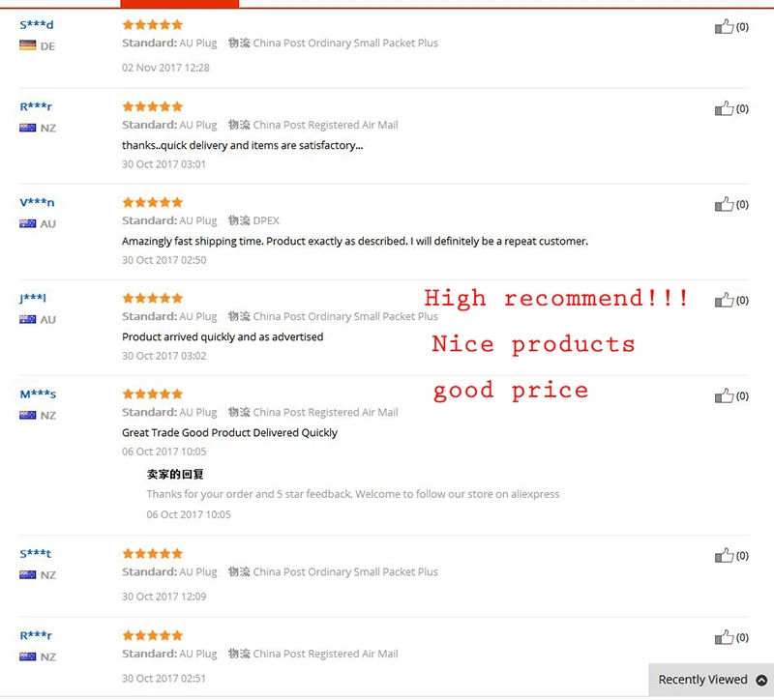
Task: Click the Australia flag beside V***n
Action: [28, 223]
